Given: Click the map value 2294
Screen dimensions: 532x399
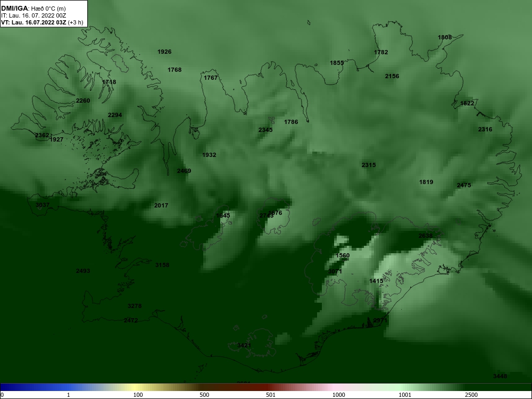Looking at the screenshot, I should tap(115, 115).
